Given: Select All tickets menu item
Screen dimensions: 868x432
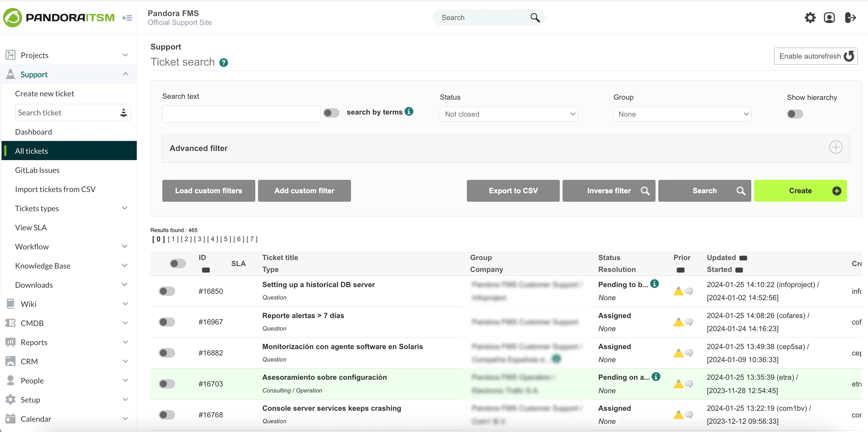Looking at the screenshot, I should tap(69, 150).
